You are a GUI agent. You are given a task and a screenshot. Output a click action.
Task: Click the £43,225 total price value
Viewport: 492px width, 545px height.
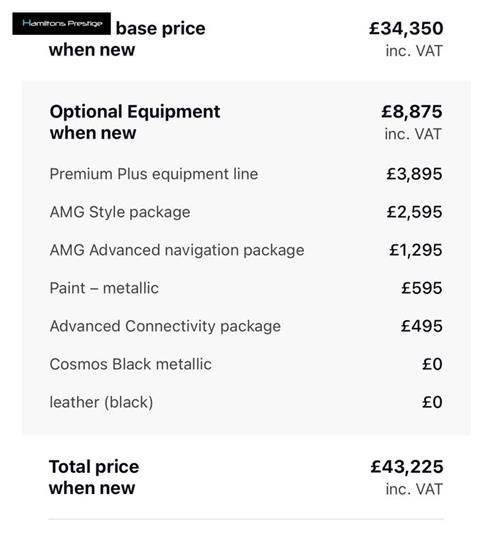pos(407,467)
